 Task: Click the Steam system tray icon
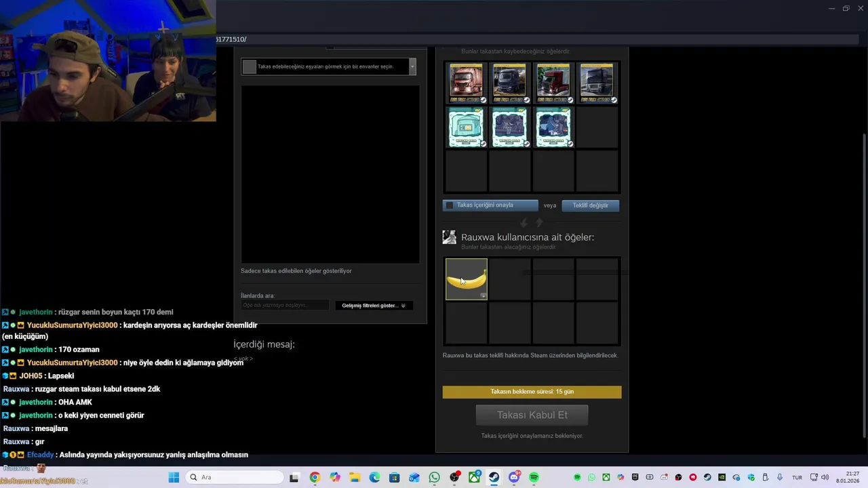click(707, 477)
